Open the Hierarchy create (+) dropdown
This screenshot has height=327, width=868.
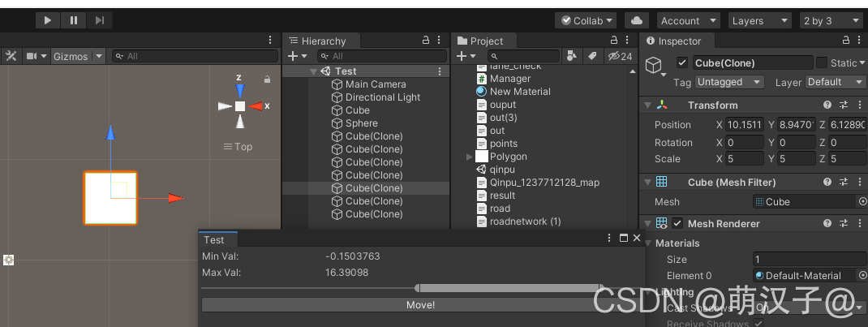(x=298, y=56)
